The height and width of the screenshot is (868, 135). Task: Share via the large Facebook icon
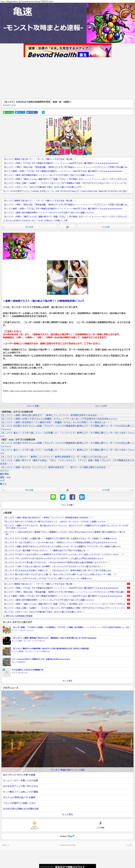coord(72,497)
